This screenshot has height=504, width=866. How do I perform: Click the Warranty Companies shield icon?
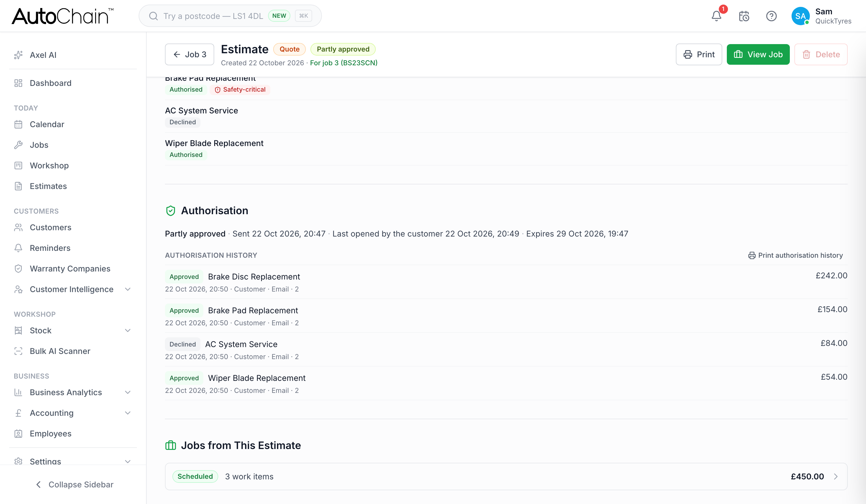pos(18,269)
